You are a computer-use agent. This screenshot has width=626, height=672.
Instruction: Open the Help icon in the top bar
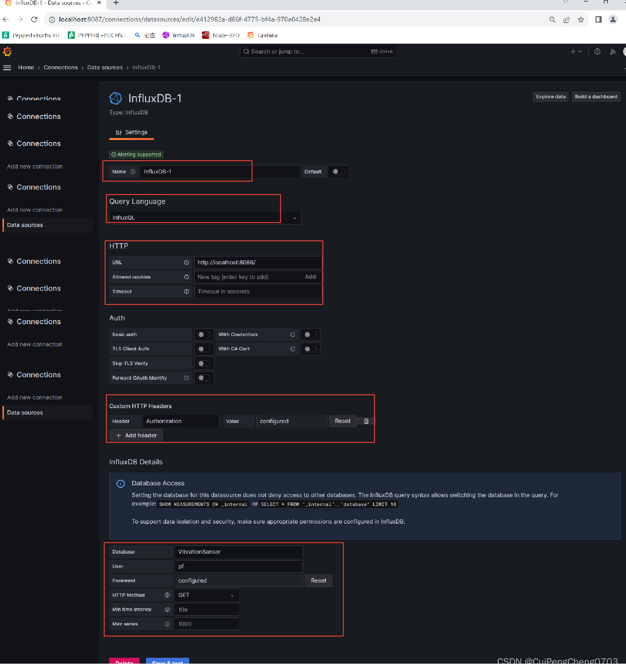(598, 51)
